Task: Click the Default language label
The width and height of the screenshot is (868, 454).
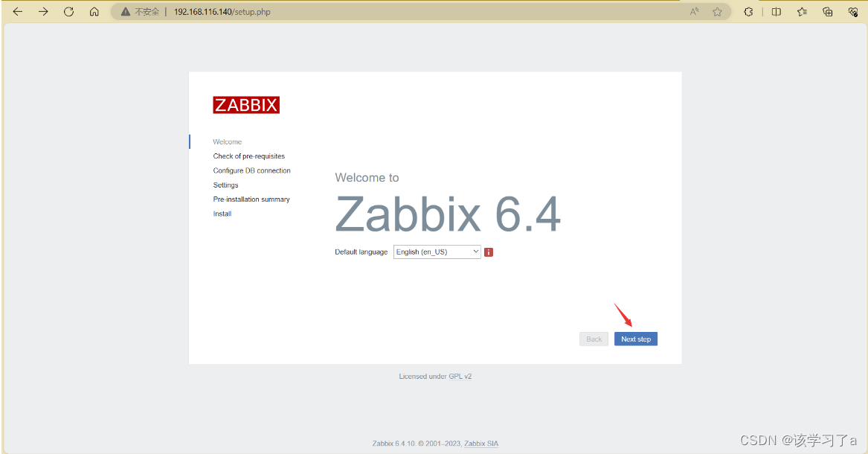Action: pyautogui.click(x=361, y=252)
